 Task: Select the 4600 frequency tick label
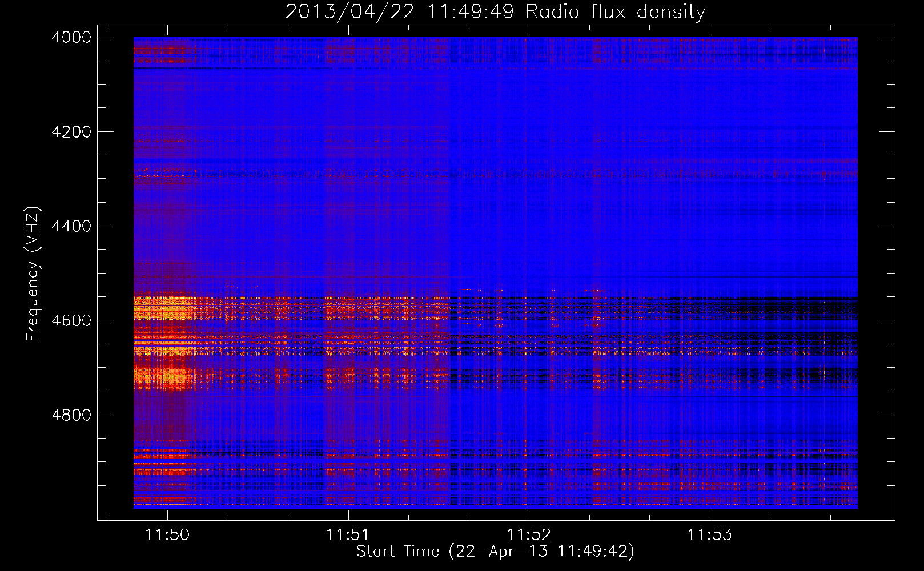click(71, 320)
